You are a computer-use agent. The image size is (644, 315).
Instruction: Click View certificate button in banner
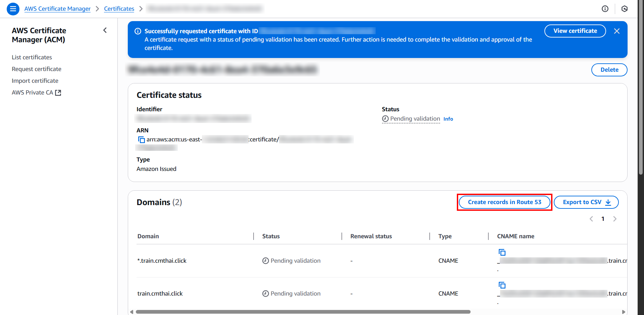[x=575, y=31]
